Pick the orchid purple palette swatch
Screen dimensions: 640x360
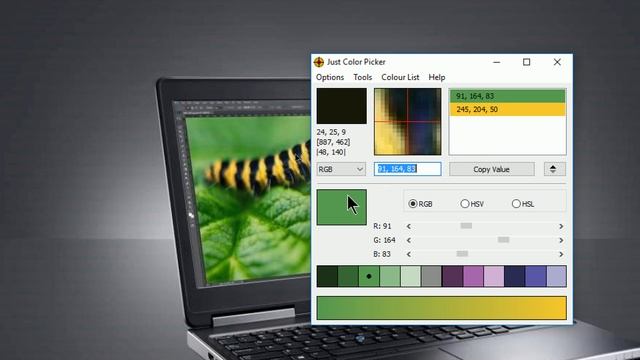(x=473, y=276)
